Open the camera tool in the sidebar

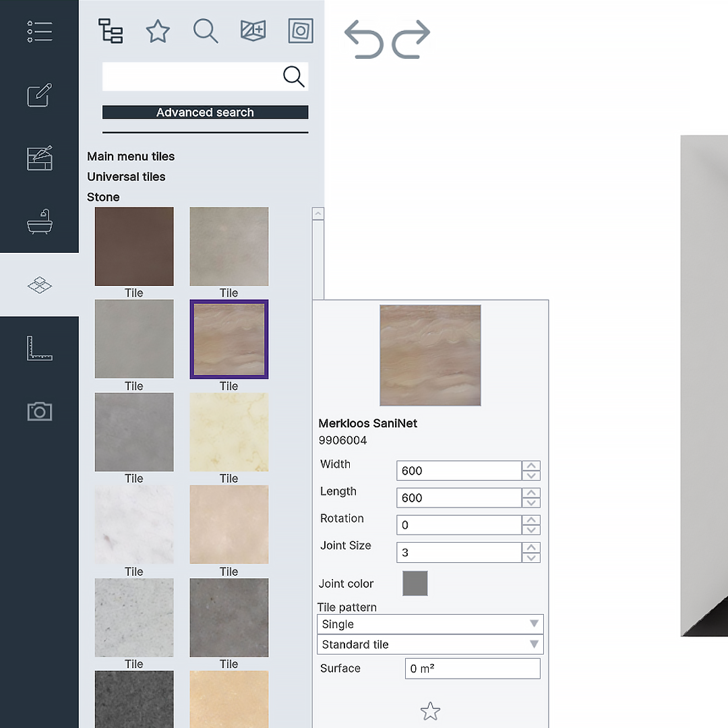[x=39, y=411]
